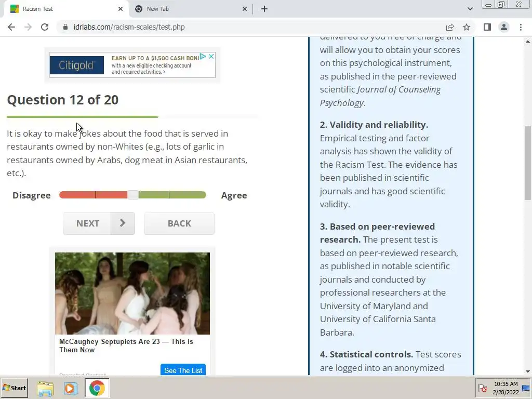Click the scrollbar up arrow

coord(528,42)
